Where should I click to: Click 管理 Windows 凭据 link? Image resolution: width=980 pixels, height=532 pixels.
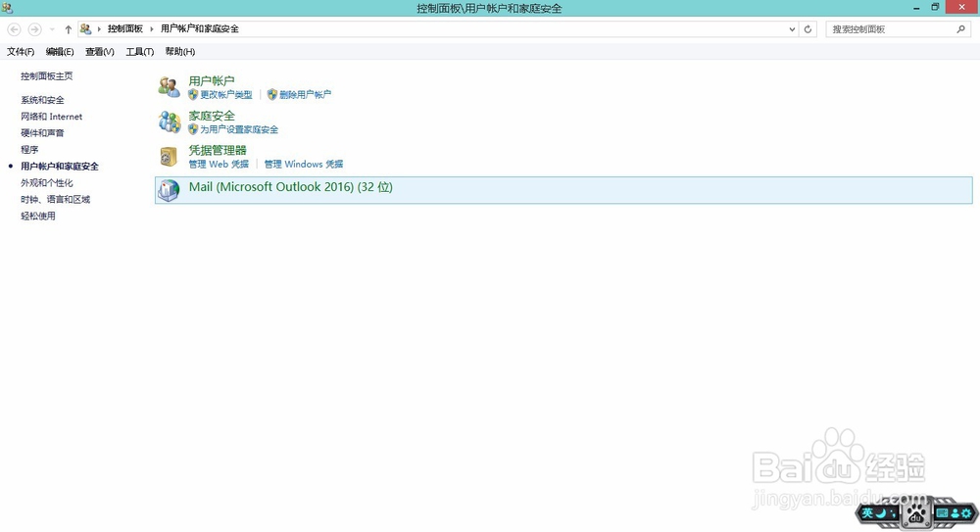(x=303, y=164)
